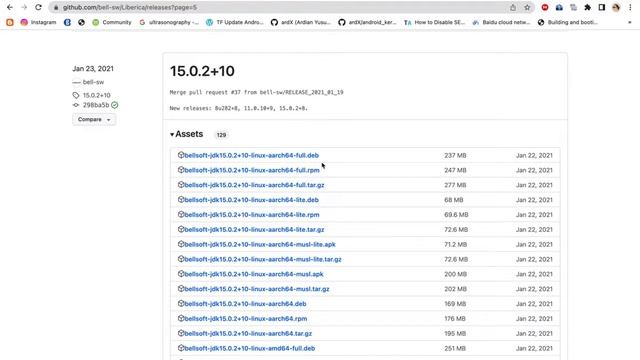Show more bookmarks with the overflow arrow
This screenshot has height=360, width=640.
click(630, 22)
